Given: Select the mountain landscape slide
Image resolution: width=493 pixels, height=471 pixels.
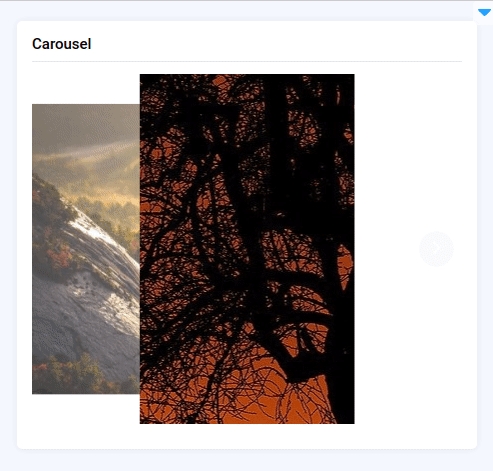Looking at the screenshot, I should coord(86,249).
